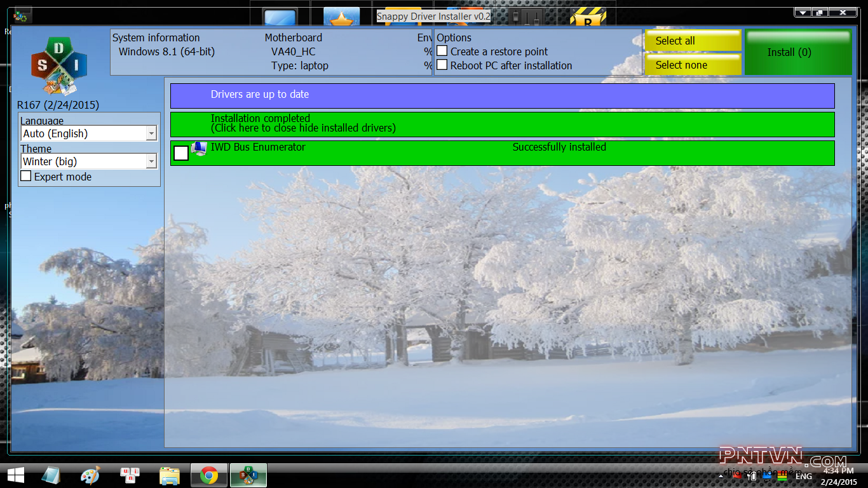Click the System information heading
The width and height of the screenshot is (868, 488).
156,38
